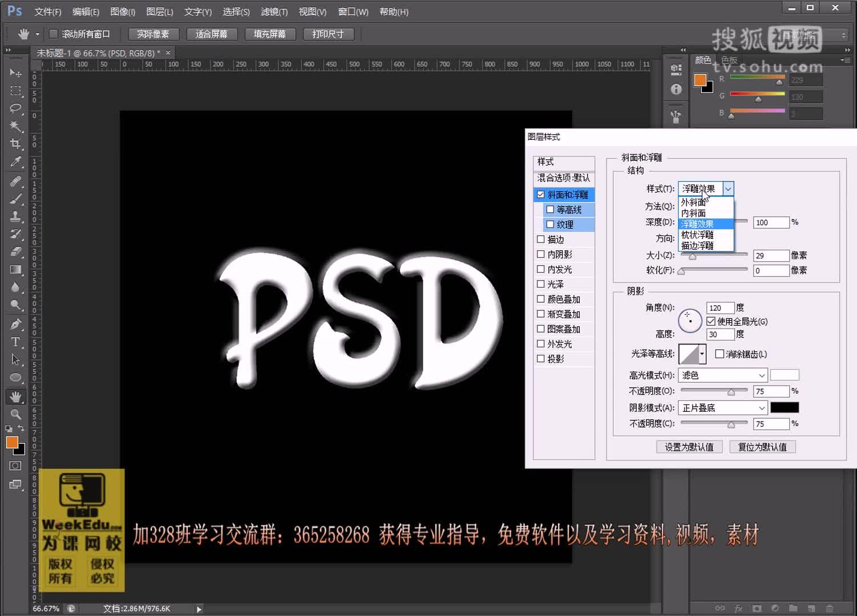Select the Type tool
857x616 pixels.
point(15,342)
